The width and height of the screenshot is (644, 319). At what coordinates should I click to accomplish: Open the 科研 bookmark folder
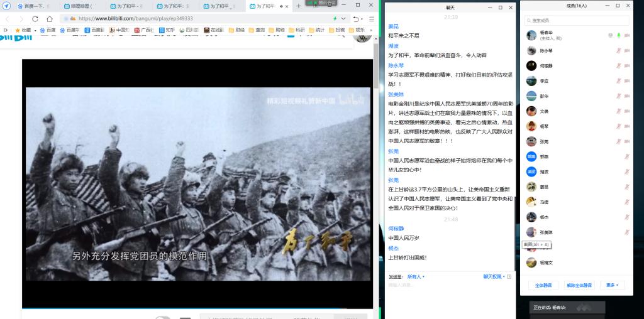pyautogui.click(x=297, y=30)
